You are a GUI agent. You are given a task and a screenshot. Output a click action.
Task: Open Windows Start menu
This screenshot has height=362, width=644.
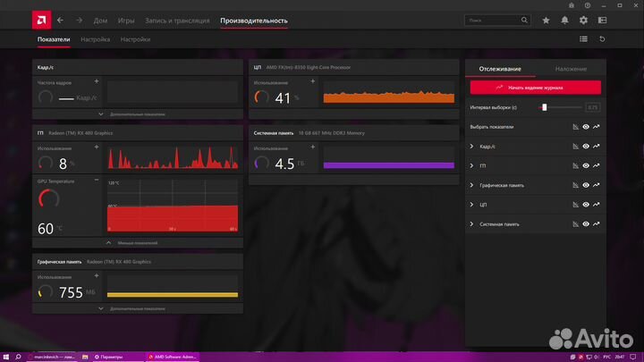click(x=5, y=357)
